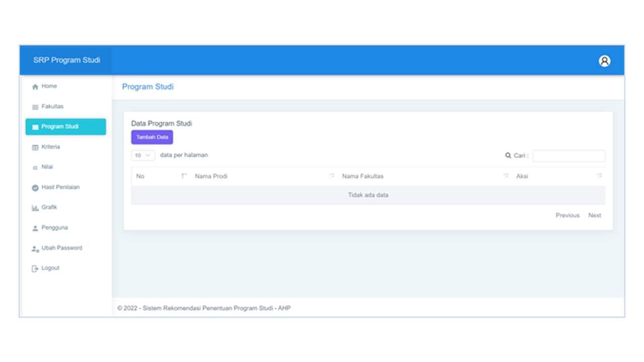Open the data per halaman dropdown
The image size is (644, 362).
click(143, 155)
